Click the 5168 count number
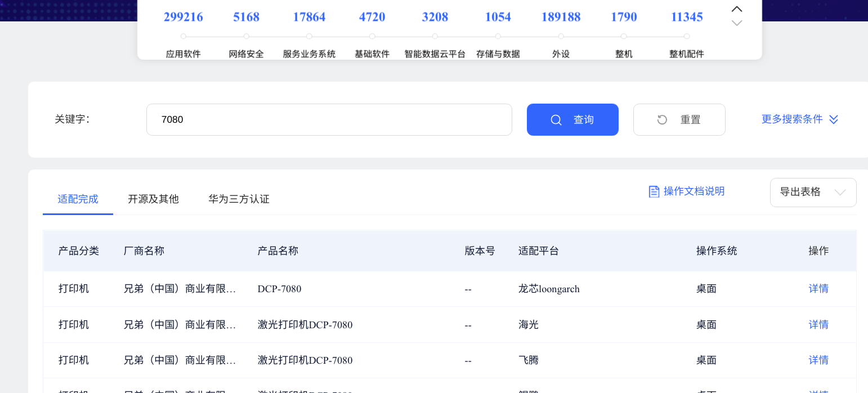 247,17
